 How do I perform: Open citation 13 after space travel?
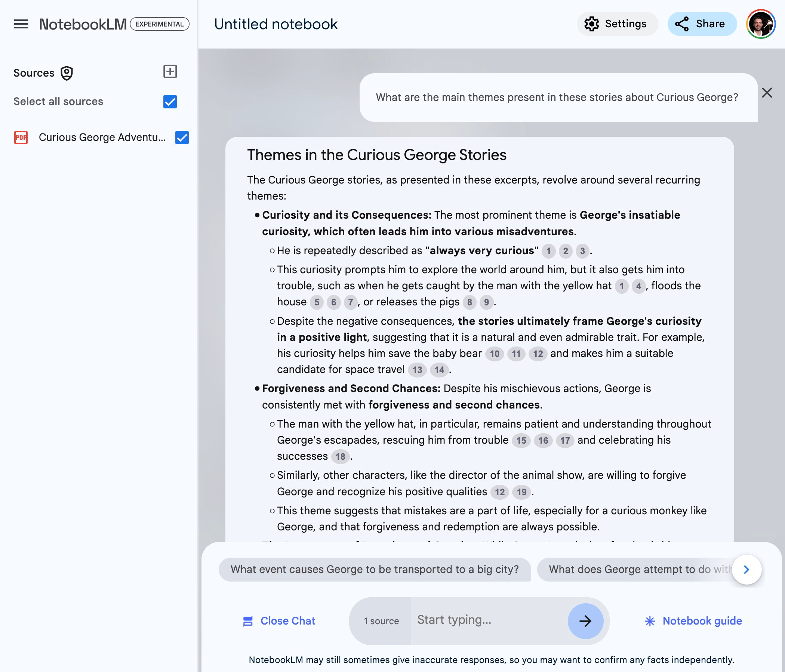click(x=417, y=370)
